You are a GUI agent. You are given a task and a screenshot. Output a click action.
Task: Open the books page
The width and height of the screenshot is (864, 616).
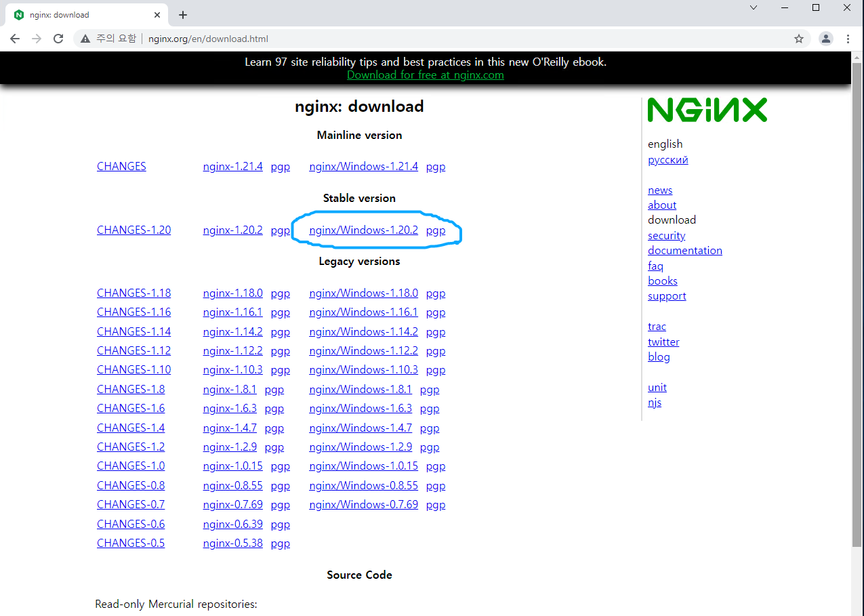coord(663,281)
